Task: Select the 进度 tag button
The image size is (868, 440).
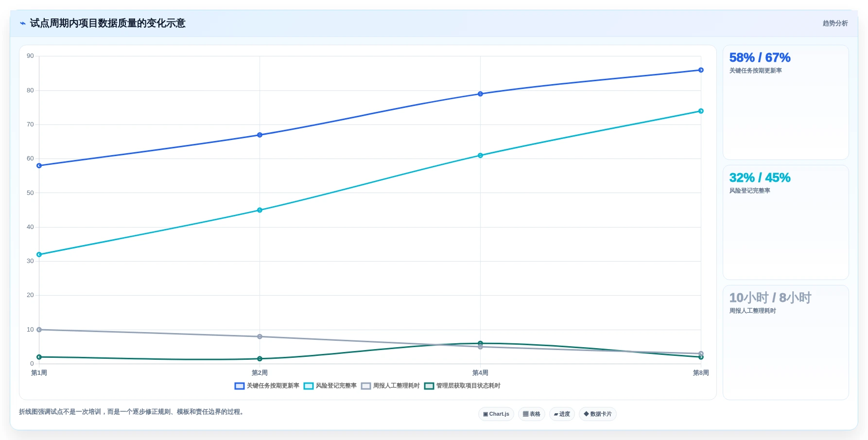Action: coord(562,414)
